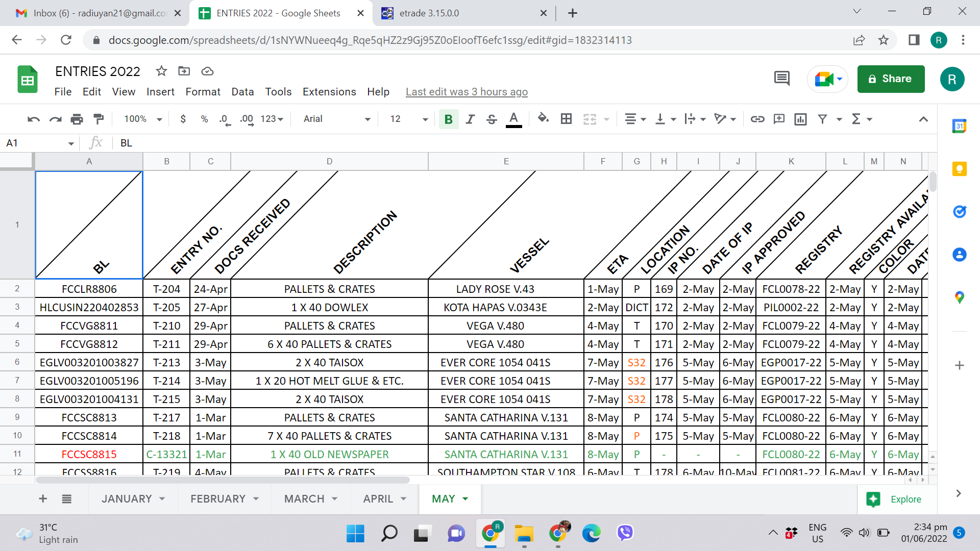Open the fill color picker
Image resolution: width=980 pixels, height=551 pixels.
click(x=543, y=119)
